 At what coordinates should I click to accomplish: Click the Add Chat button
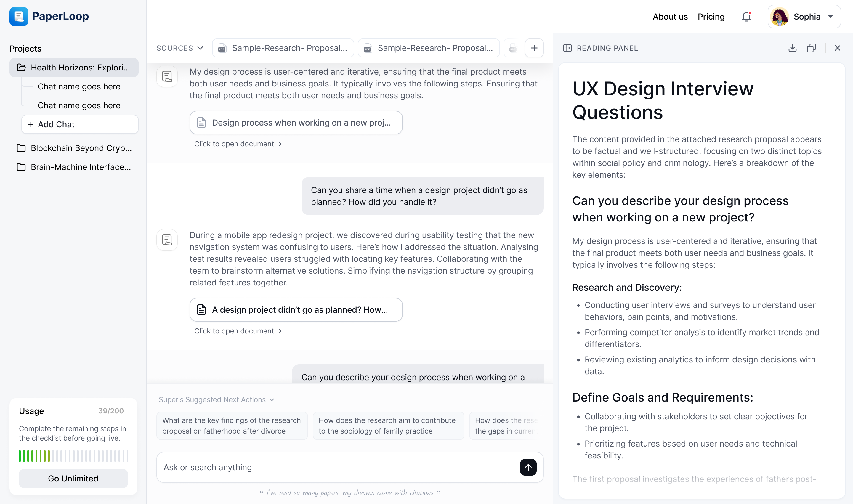[x=80, y=124]
